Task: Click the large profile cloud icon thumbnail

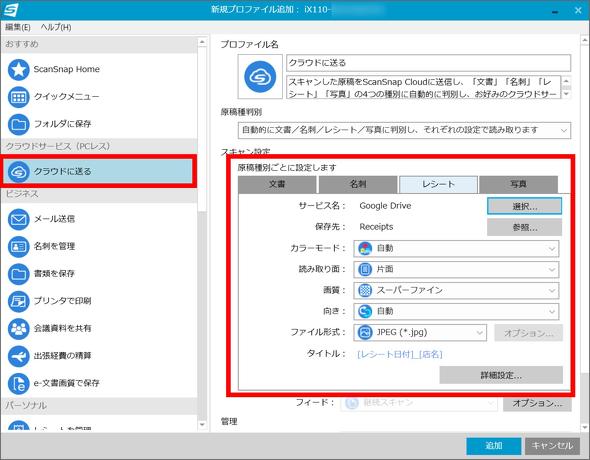Action: click(260, 77)
